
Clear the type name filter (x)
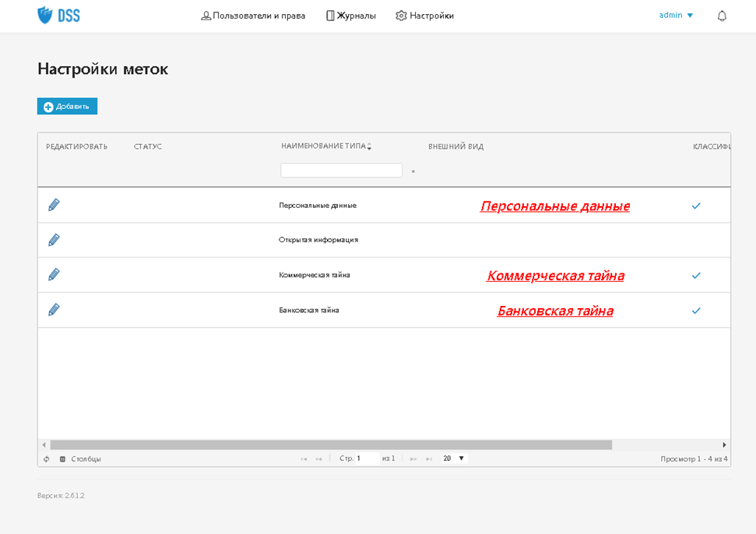pos(413,171)
